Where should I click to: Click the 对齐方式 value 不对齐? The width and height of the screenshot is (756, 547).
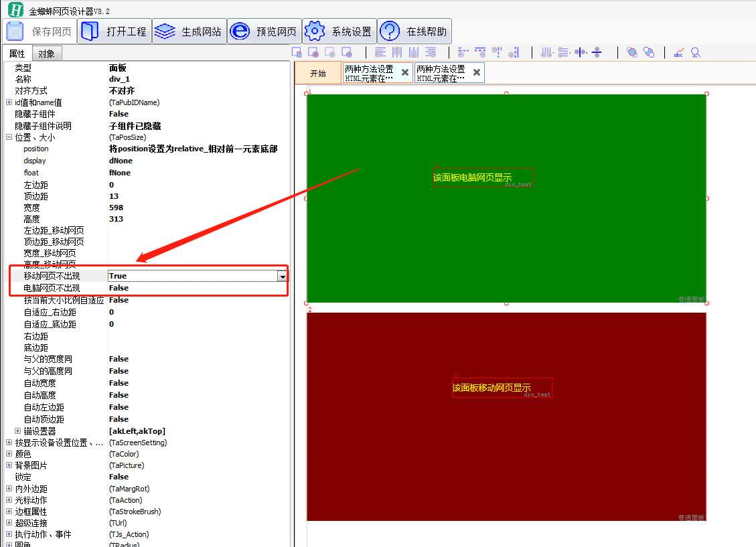(x=122, y=90)
